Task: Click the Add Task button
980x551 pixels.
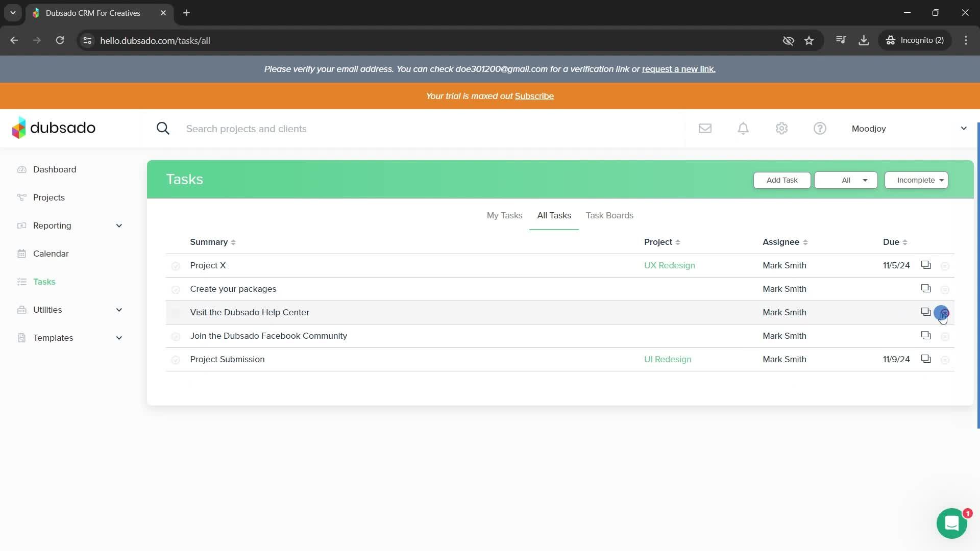Action: click(x=781, y=180)
